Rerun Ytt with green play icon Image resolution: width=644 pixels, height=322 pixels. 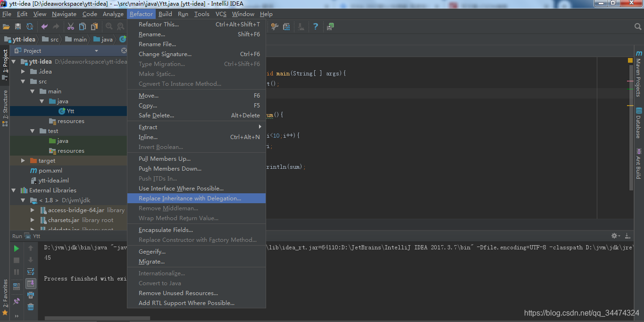[17, 248]
